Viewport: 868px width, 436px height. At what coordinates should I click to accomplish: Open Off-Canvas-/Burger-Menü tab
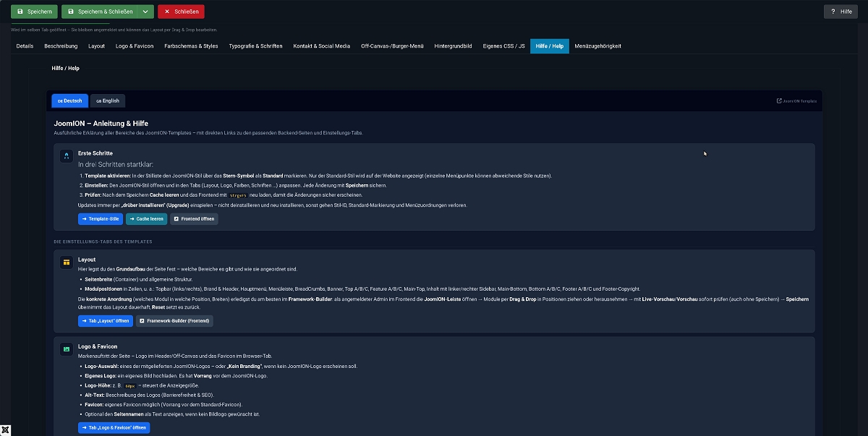(392, 46)
